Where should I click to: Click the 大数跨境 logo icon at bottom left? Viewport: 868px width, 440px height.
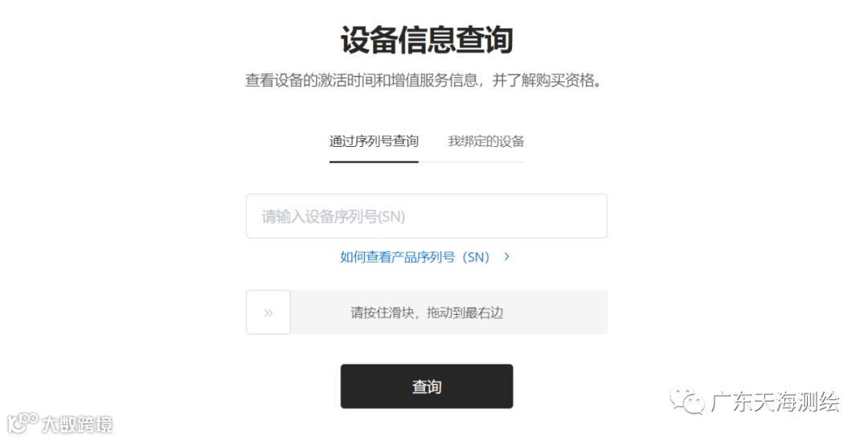pyautogui.click(x=23, y=423)
